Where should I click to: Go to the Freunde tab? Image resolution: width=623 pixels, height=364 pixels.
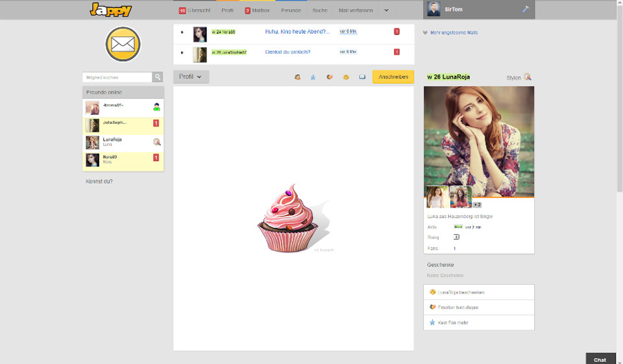291,10
